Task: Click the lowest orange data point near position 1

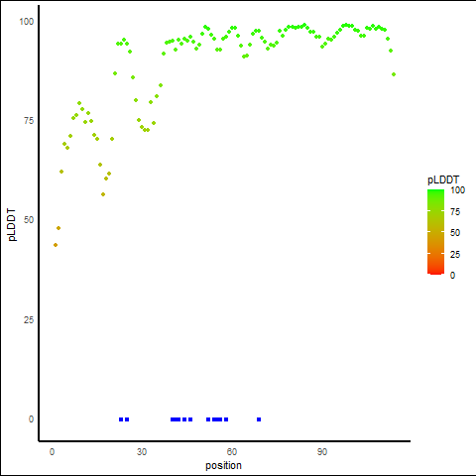Action: 56,245
